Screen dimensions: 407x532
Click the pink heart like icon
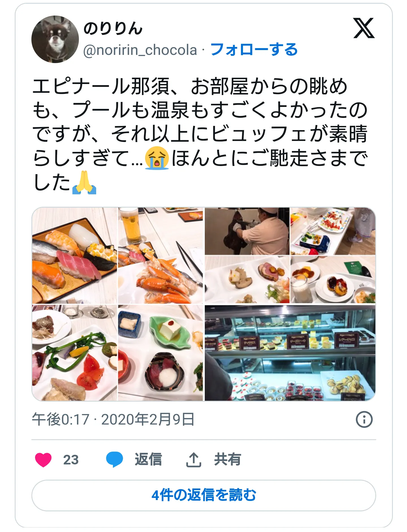[x=43, y=460]
